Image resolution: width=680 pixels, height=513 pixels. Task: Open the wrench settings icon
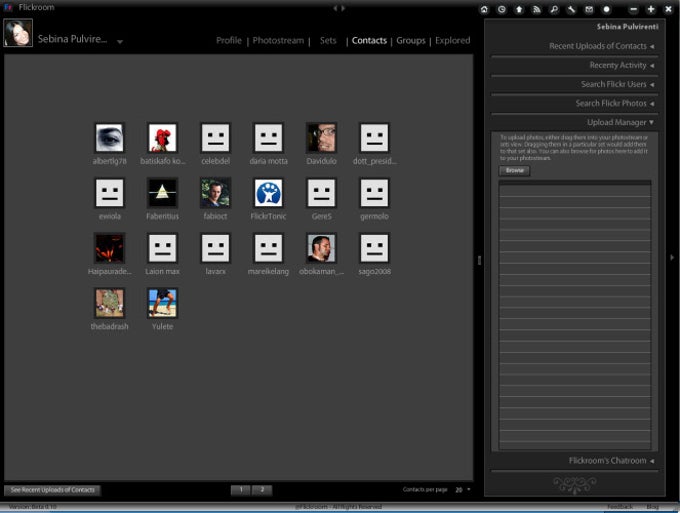coord(571,9)
